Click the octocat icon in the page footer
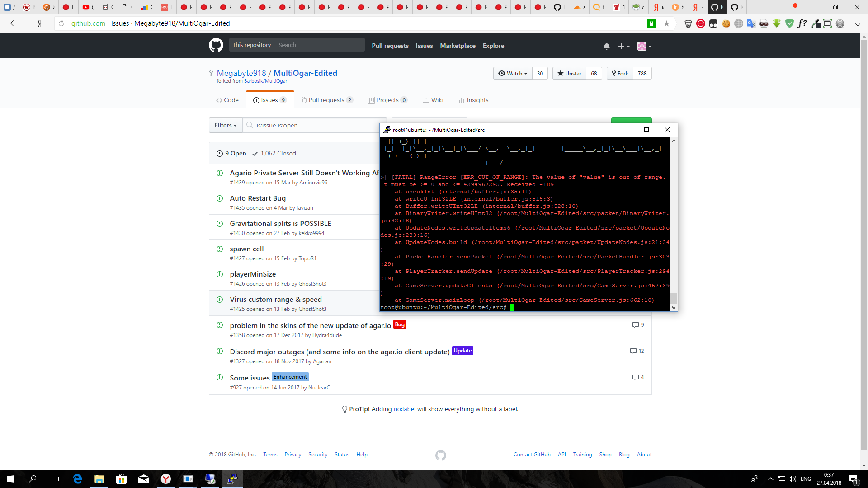 click(x=441, y=455)
